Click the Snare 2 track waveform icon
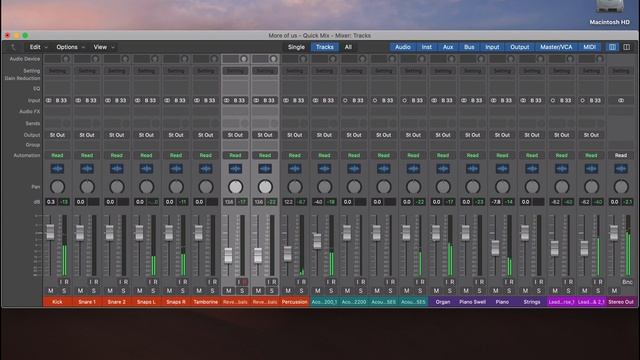 point(117,169)
